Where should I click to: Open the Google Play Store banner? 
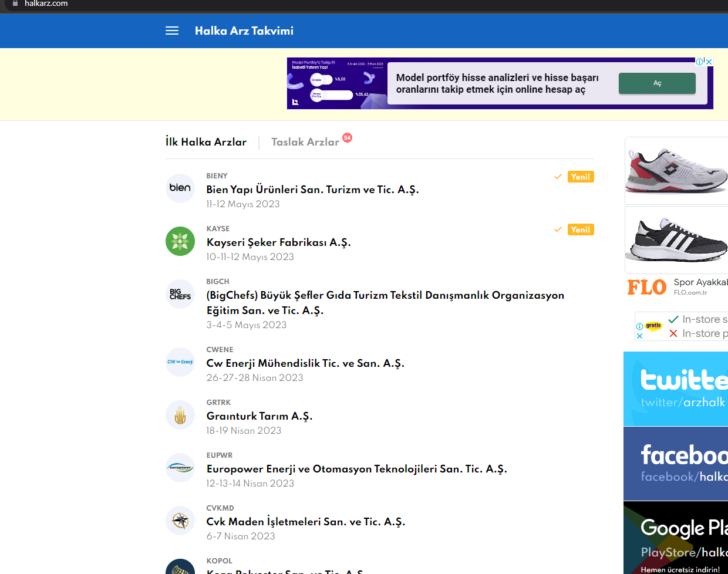(x=676, y=538)
